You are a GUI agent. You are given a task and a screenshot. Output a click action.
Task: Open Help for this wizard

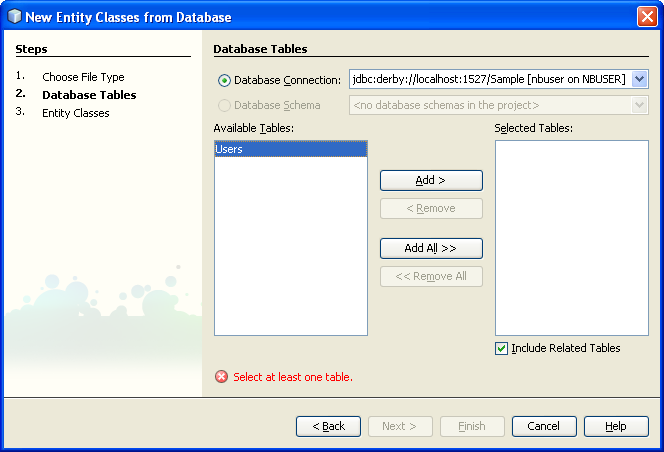point(616,426)
